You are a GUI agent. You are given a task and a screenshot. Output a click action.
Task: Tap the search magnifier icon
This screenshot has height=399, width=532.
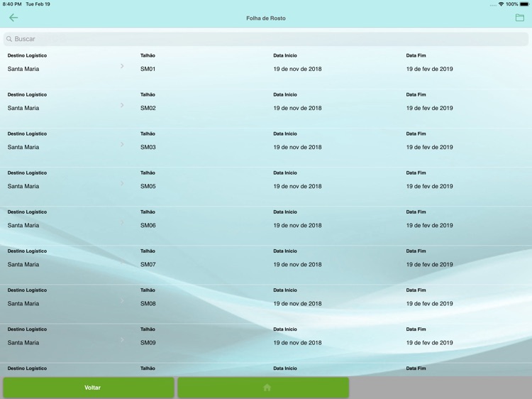coord(9,39)
